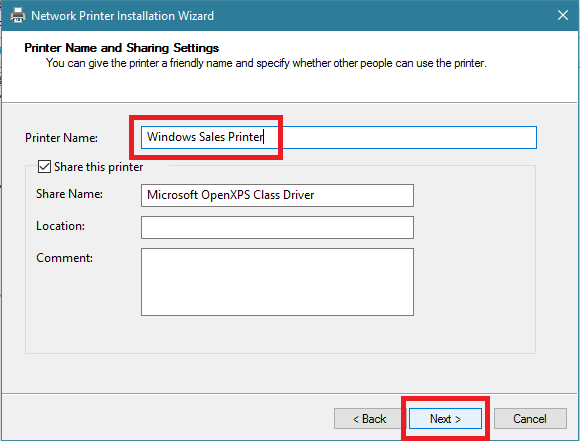
Task: Click into the empty Location field
Action: 277,227
